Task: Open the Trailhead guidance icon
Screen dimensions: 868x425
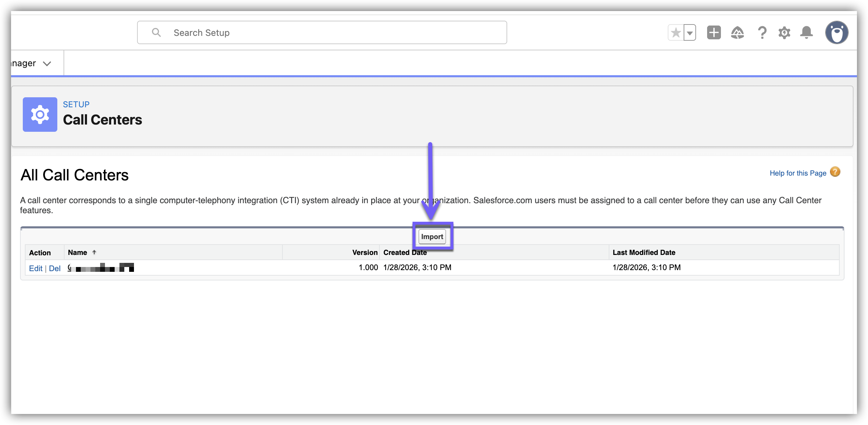Action: pyautogui.click(x=737, y=33)
